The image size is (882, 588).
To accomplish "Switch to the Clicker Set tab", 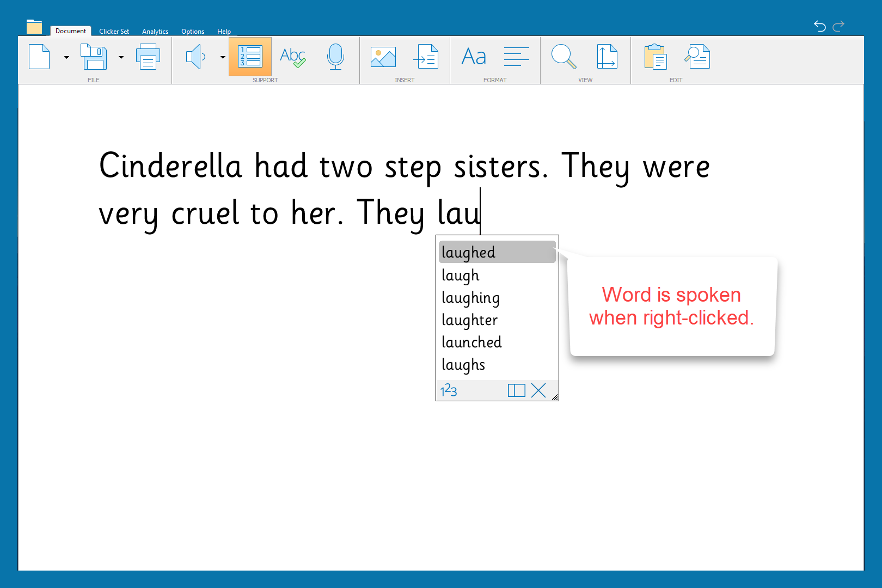I will click(114, 32).
